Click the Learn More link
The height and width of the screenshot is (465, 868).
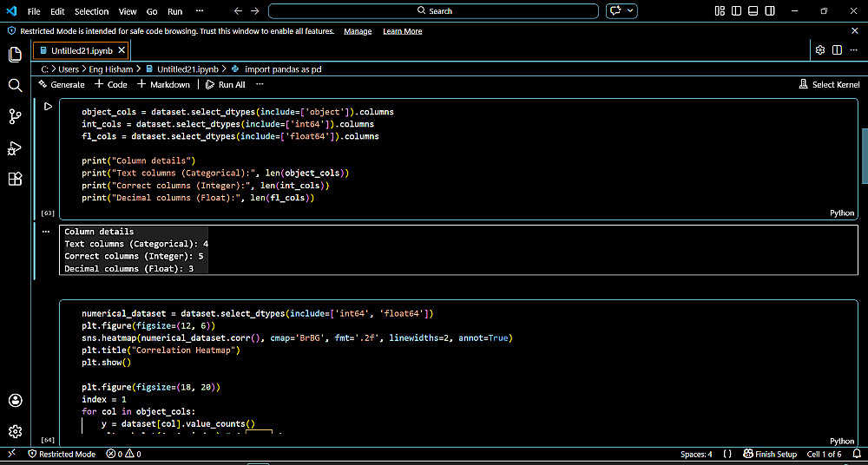click(403, 31)
